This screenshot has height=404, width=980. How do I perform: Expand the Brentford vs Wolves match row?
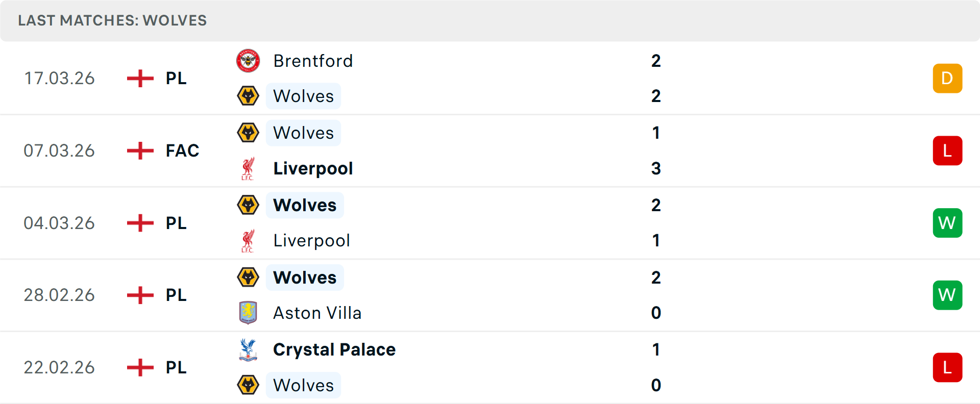point(490,78)
